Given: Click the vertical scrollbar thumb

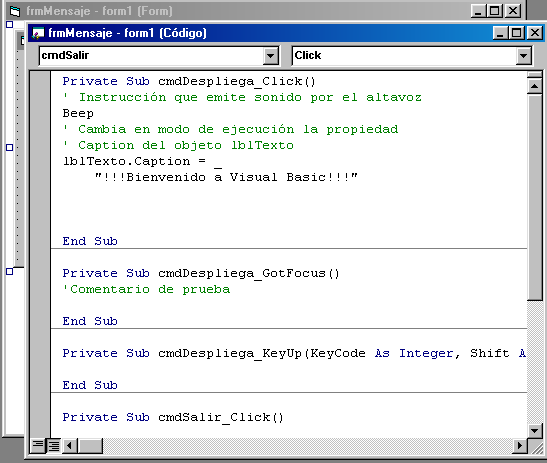Looking at the screenshot, I should [x=534, y=197].
